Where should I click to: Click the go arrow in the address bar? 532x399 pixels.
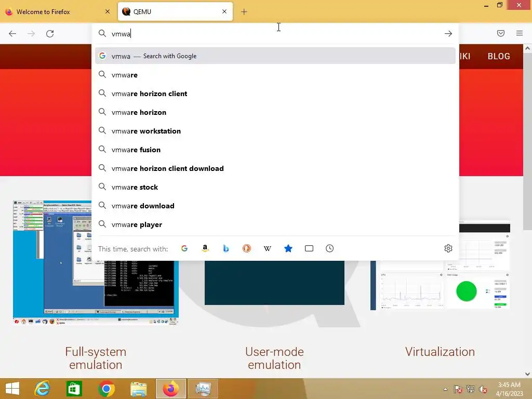448,34
